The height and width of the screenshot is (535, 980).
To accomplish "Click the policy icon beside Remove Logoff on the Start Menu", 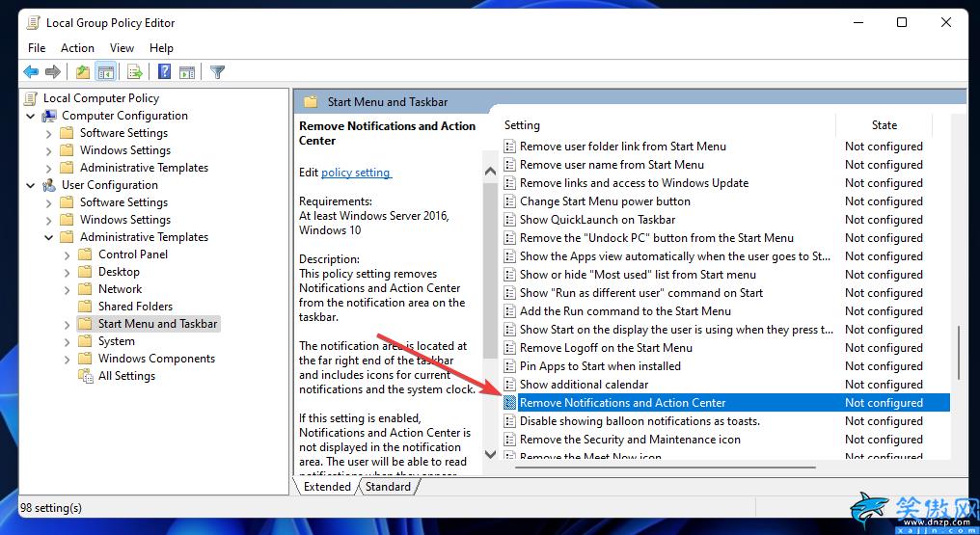I will tap(510, 348).
